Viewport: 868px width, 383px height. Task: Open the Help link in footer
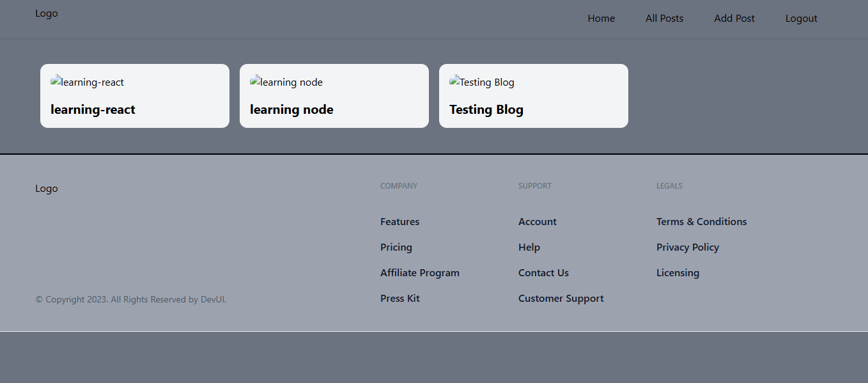click(x=529, y=247)
